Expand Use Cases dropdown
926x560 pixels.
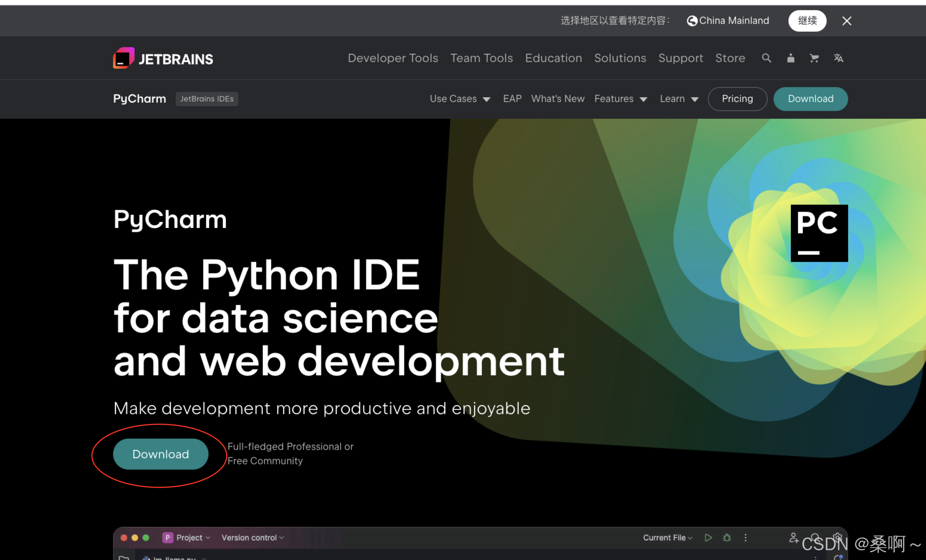[x=460, y=99]
